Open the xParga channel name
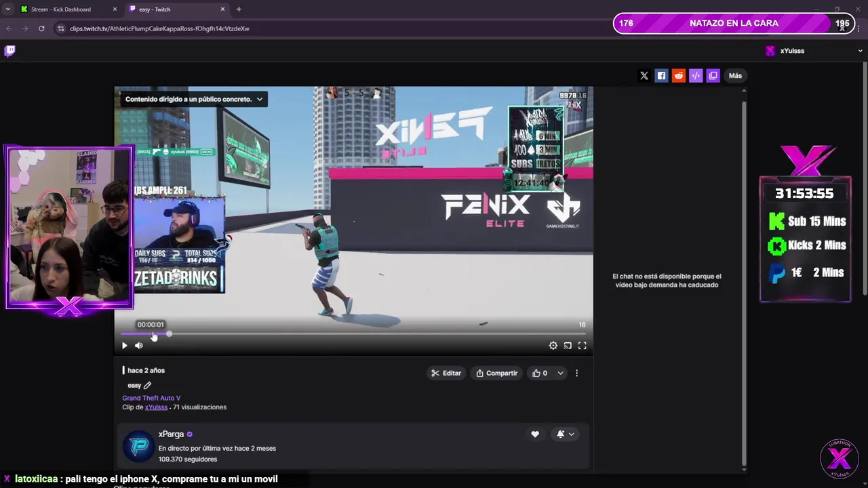The image size is (868, 488). (x=171, y=434)
